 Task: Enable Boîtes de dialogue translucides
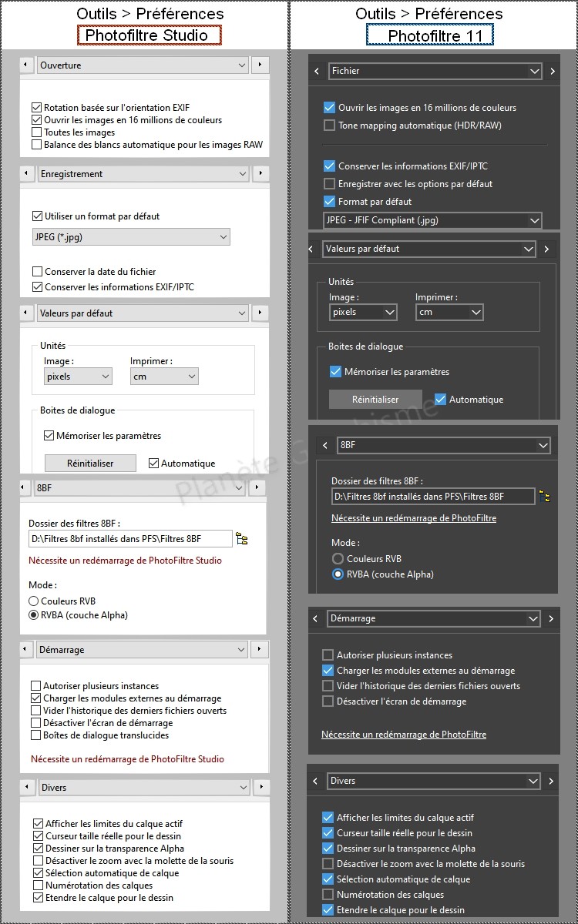[x=35, y=735]
